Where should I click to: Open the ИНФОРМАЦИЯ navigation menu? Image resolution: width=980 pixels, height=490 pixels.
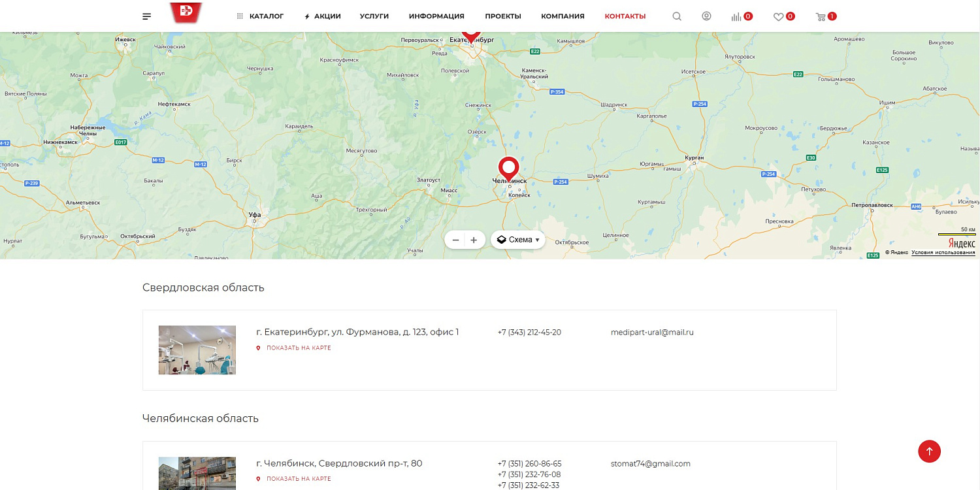click(x=436, y=16)
